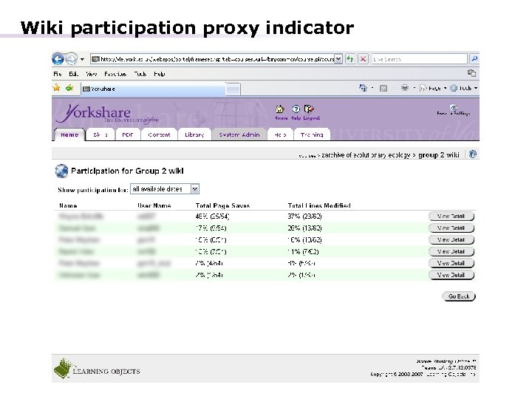The image size is (532, 399).
Task: Click the help icon beside breadcrumb
Action: [x=473, y=154]
